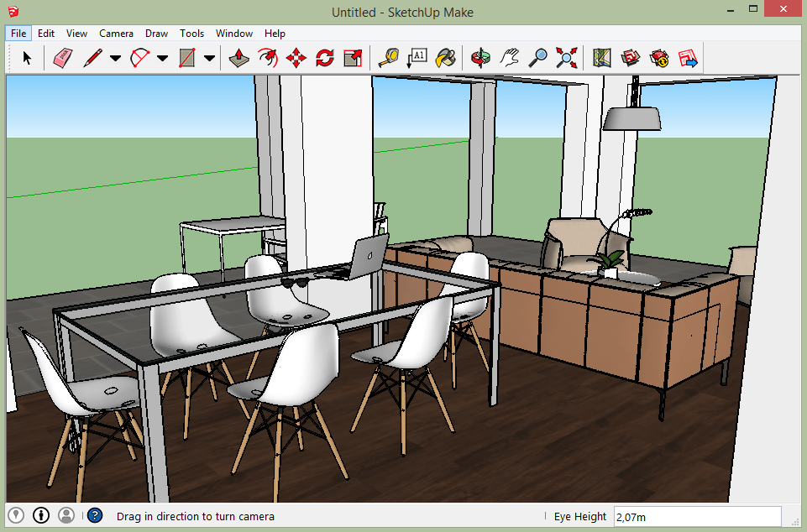Activate the Push/Pull tool
Screen dimensions: 807x532
coord(238,58)
